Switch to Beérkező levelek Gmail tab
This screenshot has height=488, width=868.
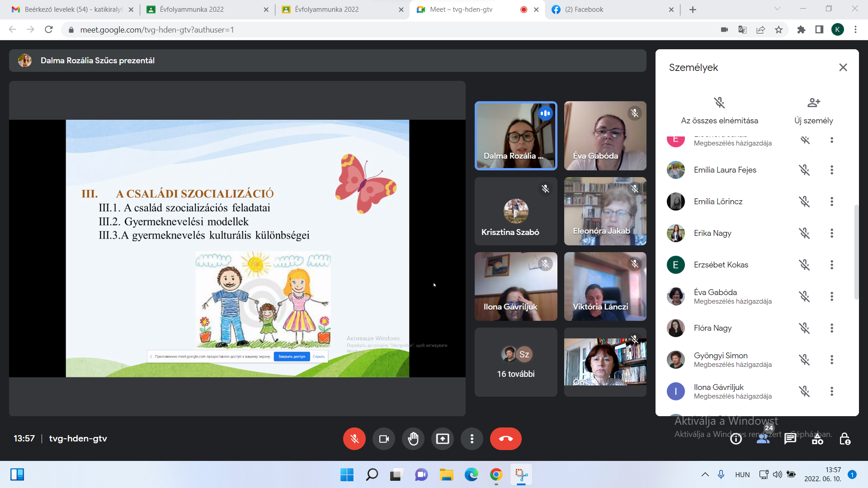(x=68, y=9)
